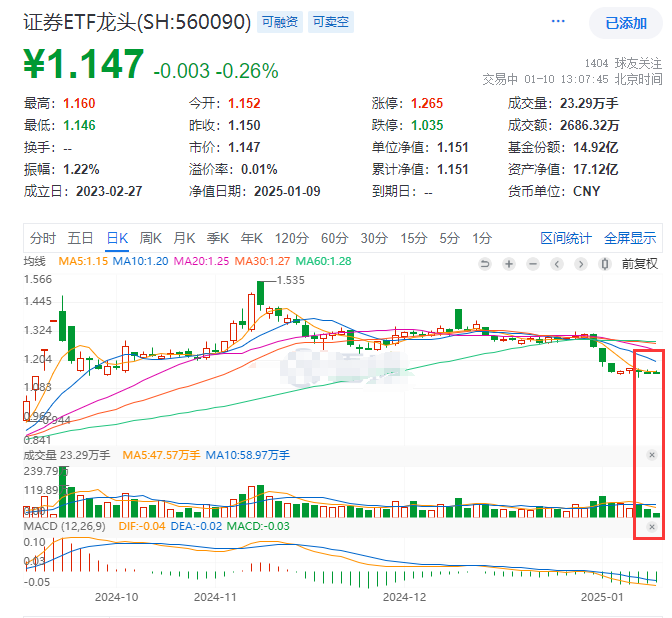672x618 pixels.
Task: Click the 可融资 tag
Action: click(x=279, y=23)
